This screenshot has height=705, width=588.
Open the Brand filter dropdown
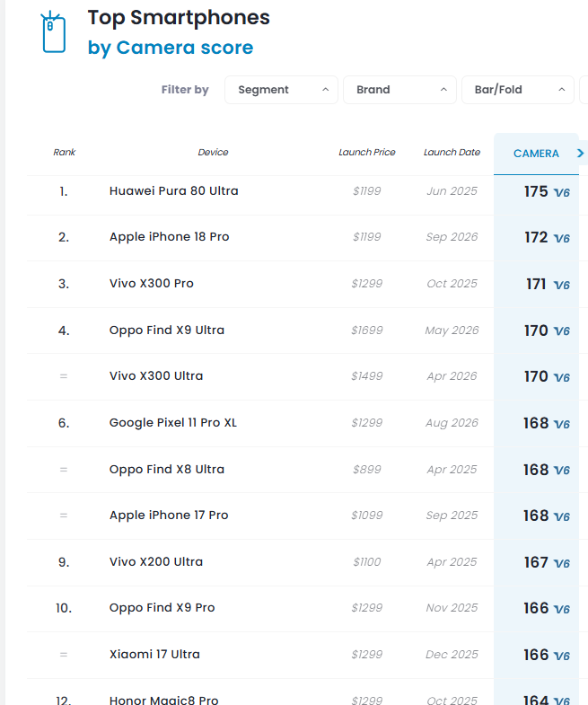click(x=399, y=90)
